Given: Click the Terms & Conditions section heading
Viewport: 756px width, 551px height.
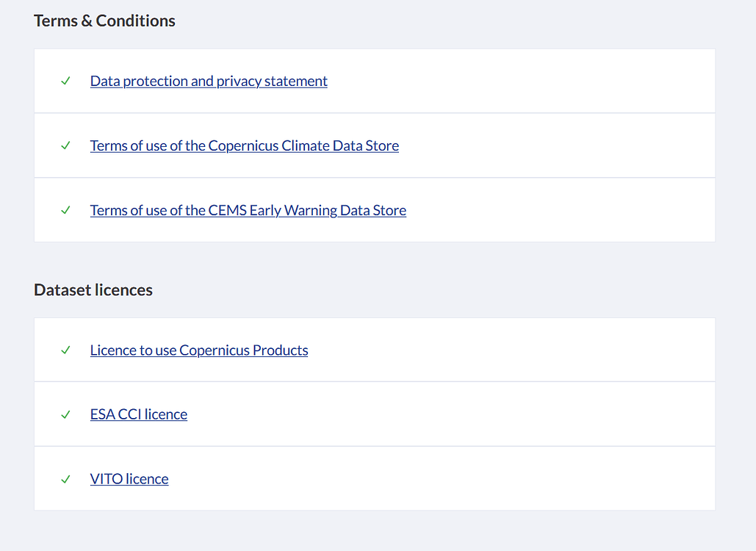Looking at the screenshot, I should point(104,21).
